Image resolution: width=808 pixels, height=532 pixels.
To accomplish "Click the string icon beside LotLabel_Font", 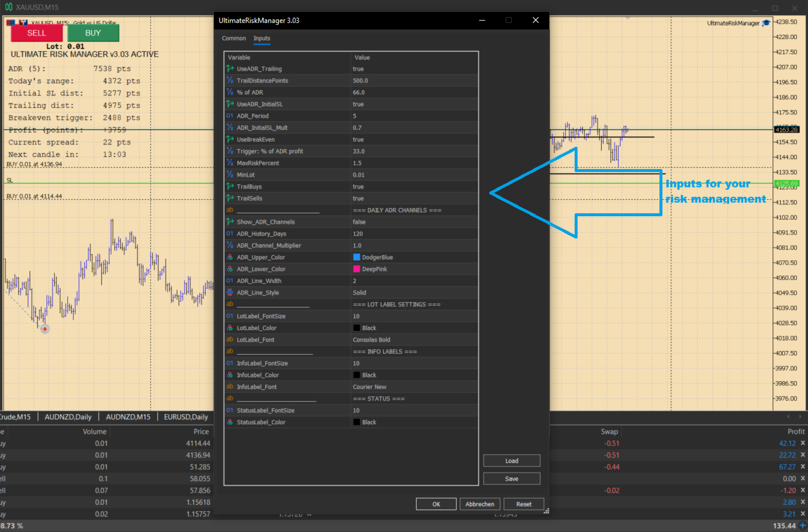I will (x=230, y=340).
